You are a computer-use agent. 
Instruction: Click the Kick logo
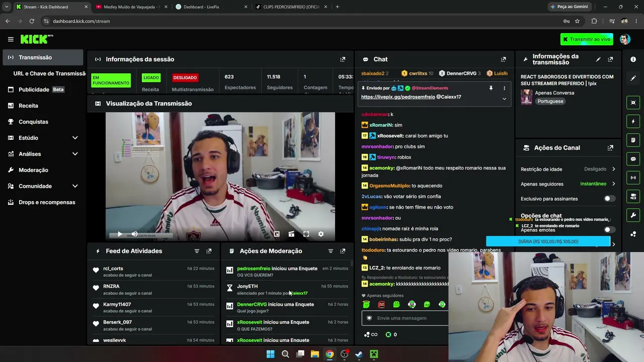click(x=36, y=39)
